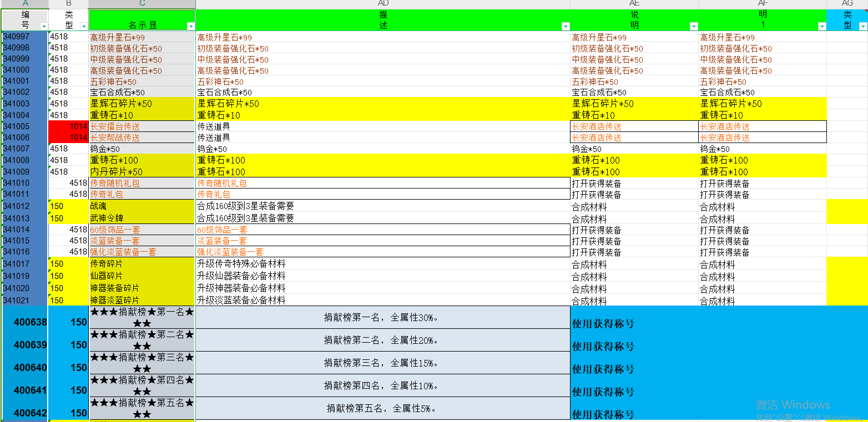This screenshot has width=868, height=422.
Task: Select column AE by its letter header
Action: pos(634,4)
